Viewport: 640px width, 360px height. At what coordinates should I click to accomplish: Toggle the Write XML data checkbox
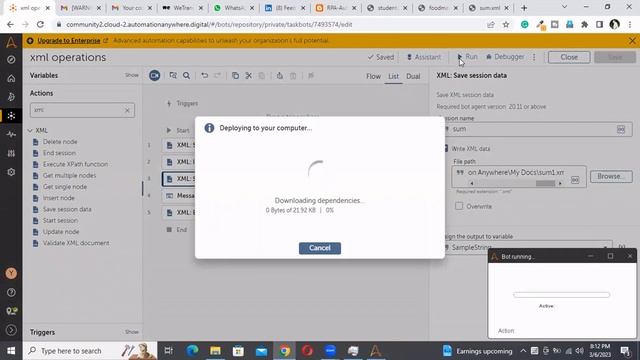tap(446, 149)
